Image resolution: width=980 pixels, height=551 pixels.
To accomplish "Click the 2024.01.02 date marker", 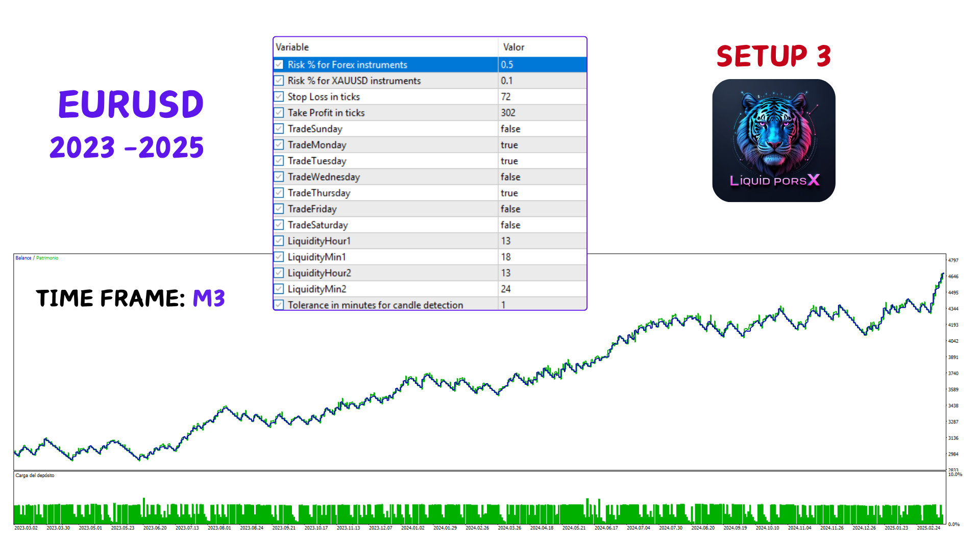I will pyautogui.click(x=412, y=528).
